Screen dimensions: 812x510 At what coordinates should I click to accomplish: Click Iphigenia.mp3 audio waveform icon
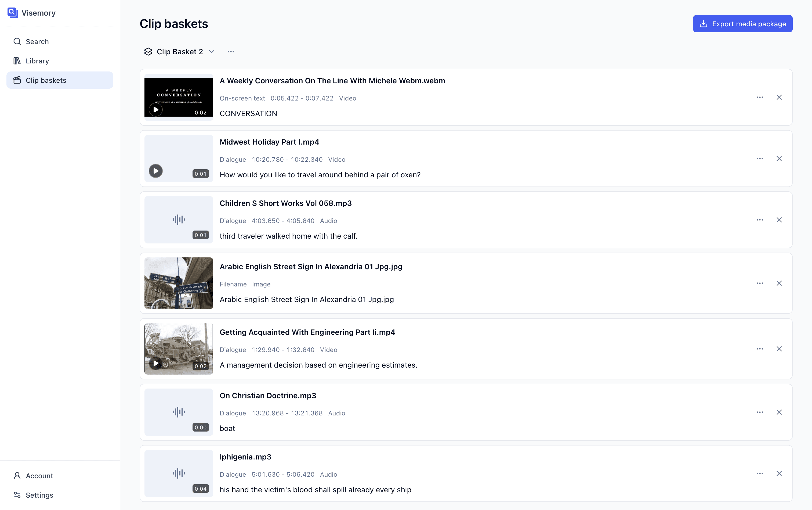179,473
